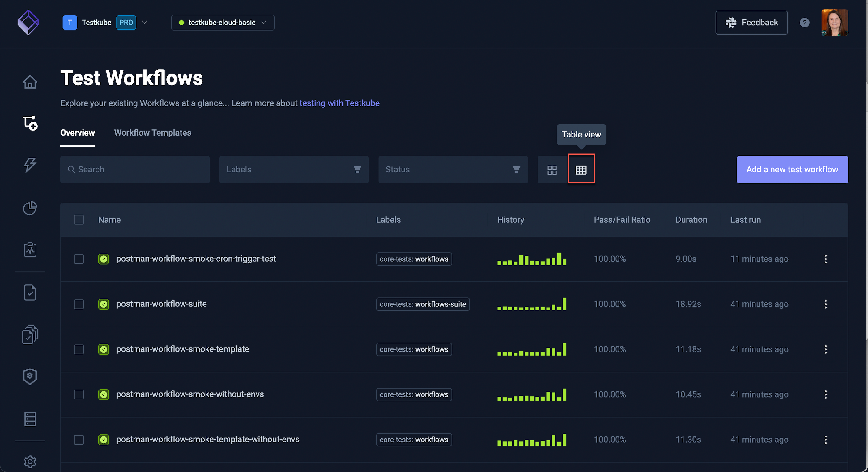
Task: Open the Settings gear sidebar icon
Action: point(30,461)
